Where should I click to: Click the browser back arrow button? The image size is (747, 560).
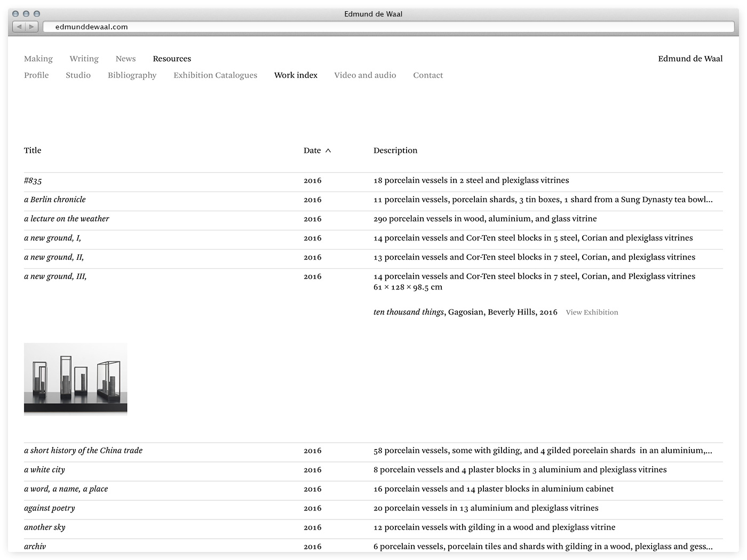(19, 27)
